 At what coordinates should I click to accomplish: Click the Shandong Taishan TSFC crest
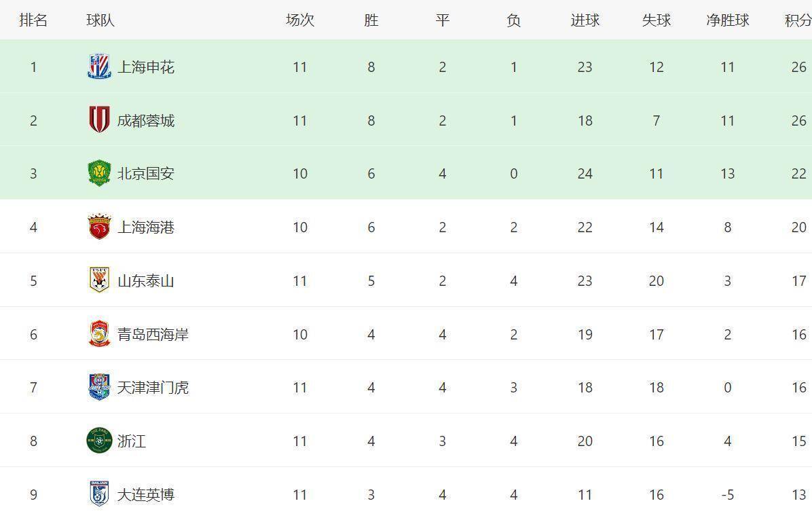[99, 280]
